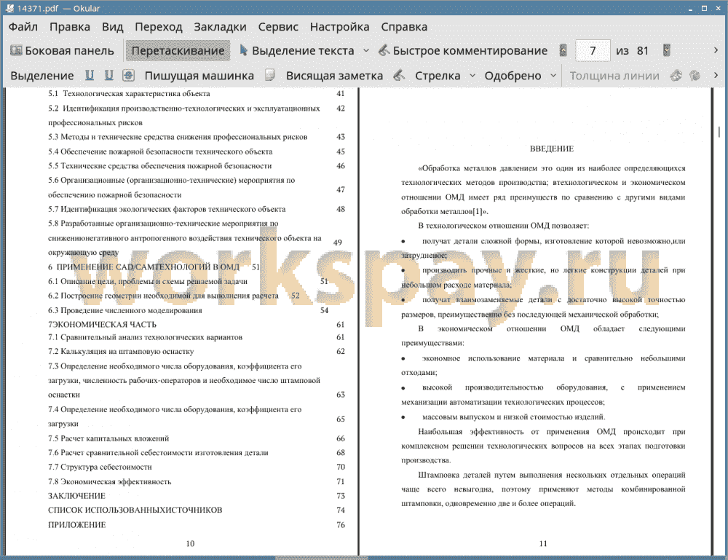Viewport: 728px width, 560px height.
Task: Go to previous page using the up arrow icon
Action: [x=563, y=51]
